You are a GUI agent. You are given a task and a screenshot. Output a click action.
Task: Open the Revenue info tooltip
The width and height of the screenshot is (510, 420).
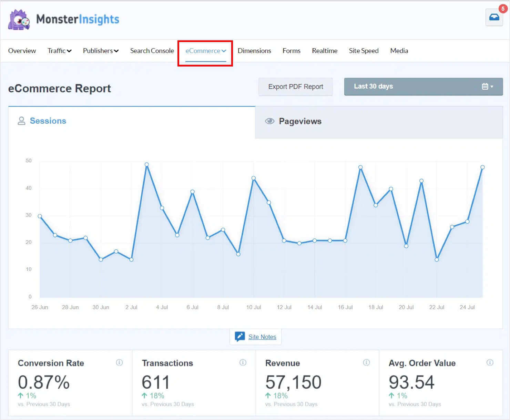point(366,362)
